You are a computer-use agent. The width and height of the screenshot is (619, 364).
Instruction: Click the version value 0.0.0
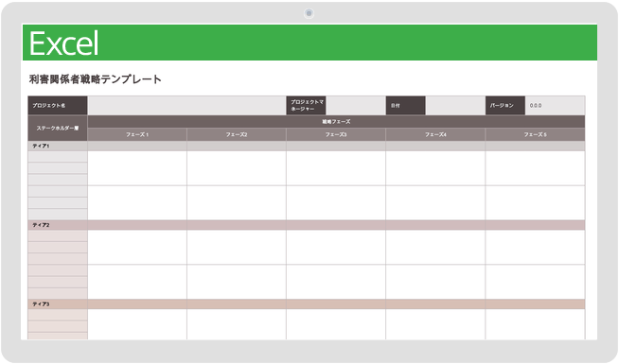[x=536, y=106]
